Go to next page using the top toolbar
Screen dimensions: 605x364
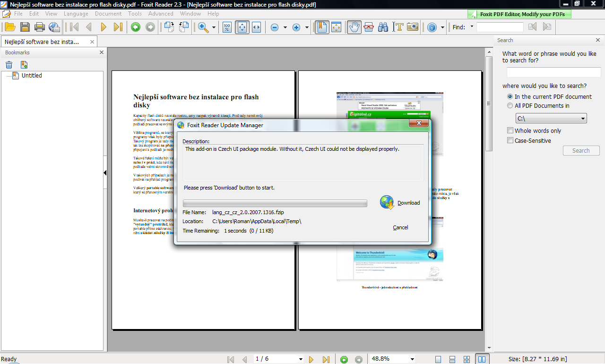point(104,27)
